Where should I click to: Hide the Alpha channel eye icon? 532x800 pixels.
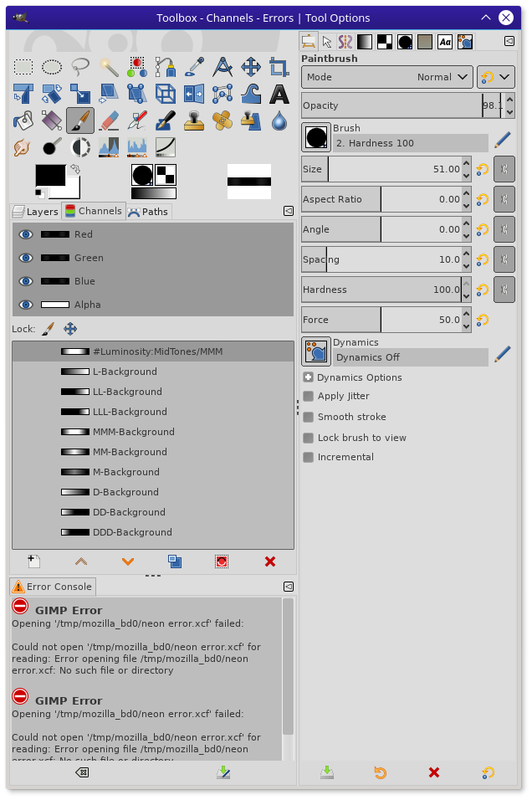click(x=25, y=305)
